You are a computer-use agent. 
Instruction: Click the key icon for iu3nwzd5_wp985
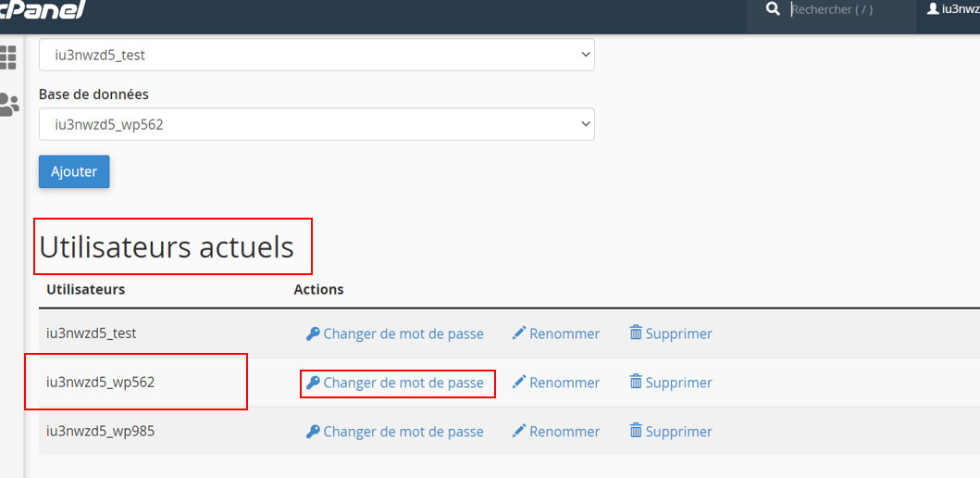(x=313, y=432)
